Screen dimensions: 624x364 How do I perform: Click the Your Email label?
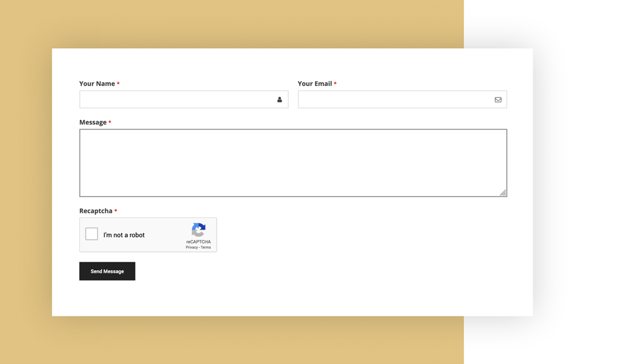315,83
